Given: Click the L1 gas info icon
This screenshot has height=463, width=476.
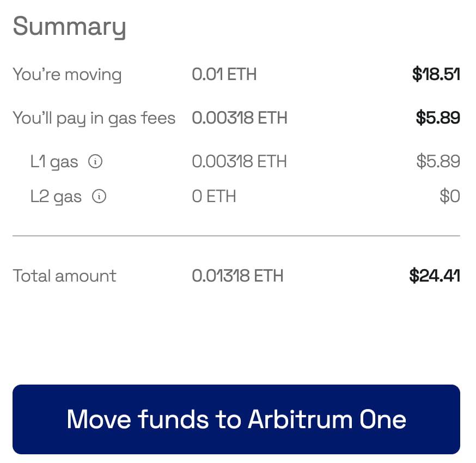Looking at the screenshot, I should (x=95, y=162).
